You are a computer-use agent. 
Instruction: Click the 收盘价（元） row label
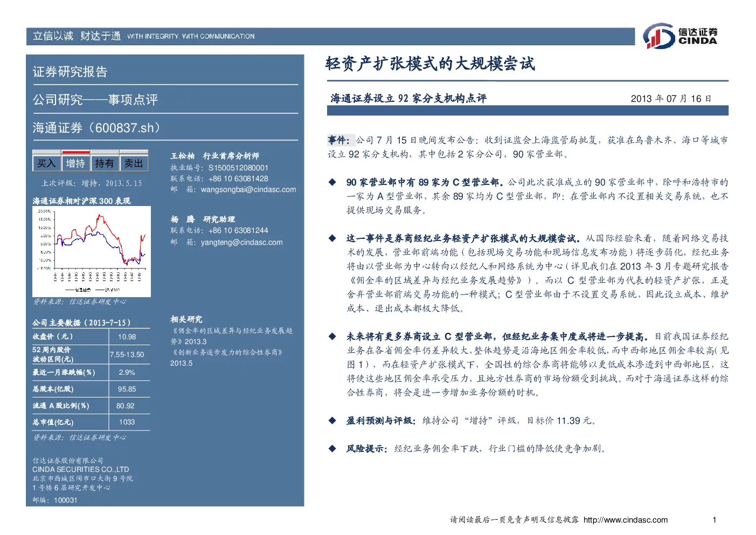pos(53,337)
